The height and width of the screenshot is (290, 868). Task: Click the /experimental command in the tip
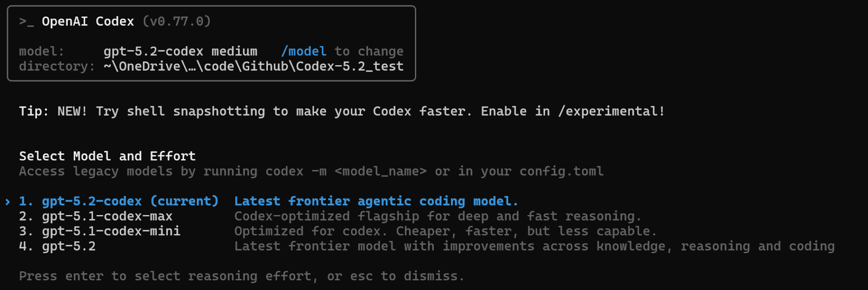(x=611, y=111)
